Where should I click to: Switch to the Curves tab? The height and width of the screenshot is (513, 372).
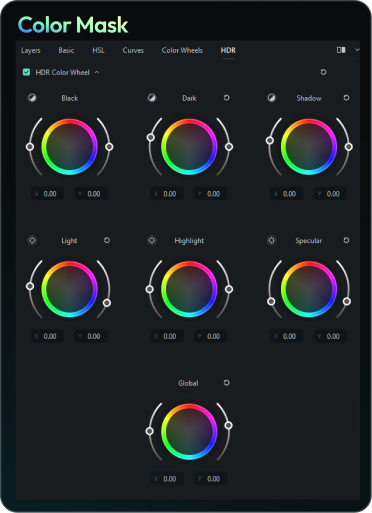point(133,50)
